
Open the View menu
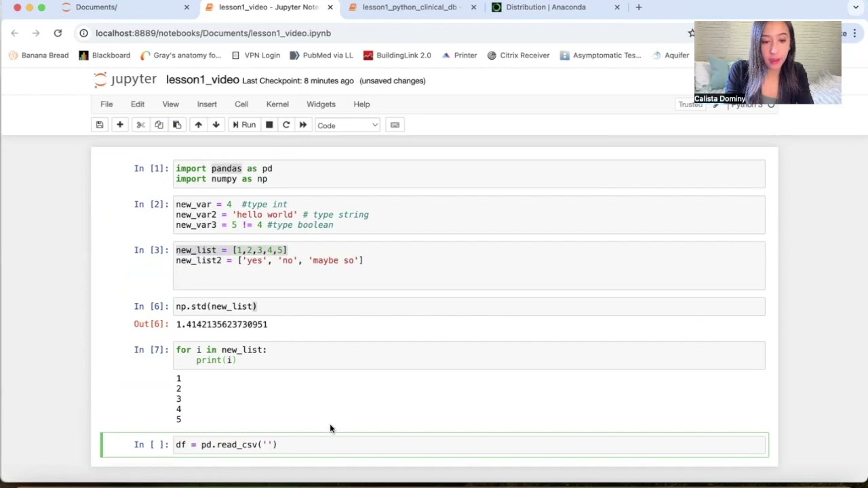(x=170, y=104)
